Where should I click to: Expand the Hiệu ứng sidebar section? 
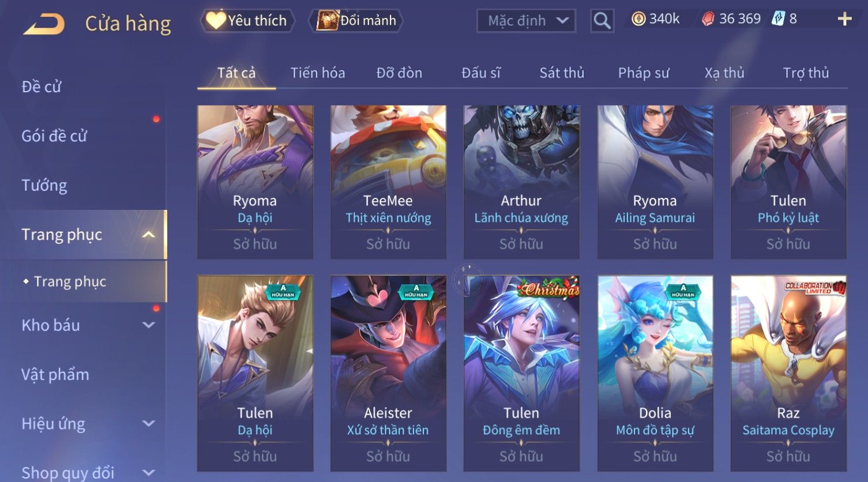[148, 424]
